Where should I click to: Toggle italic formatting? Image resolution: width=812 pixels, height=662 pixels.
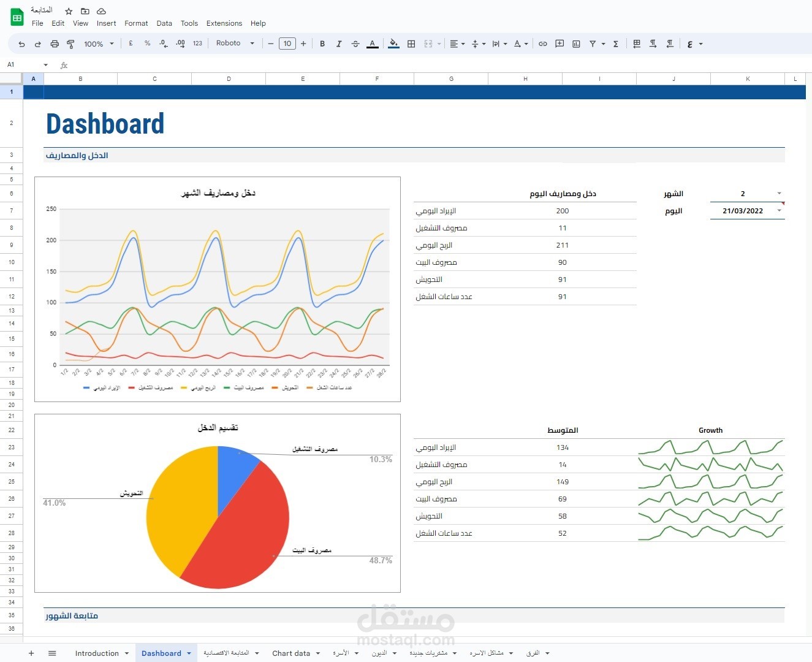click(339, 44)
